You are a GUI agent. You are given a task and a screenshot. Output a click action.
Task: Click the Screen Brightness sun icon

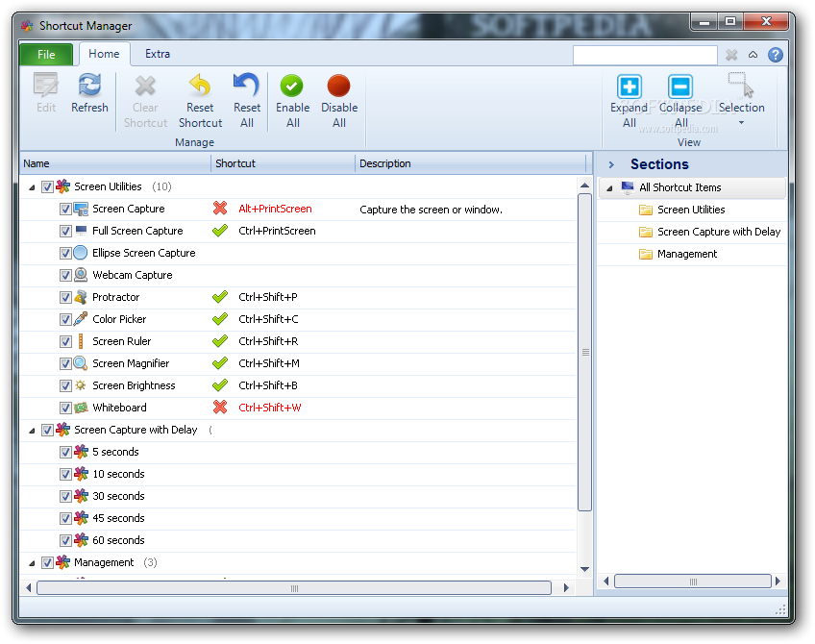[x=81, y=385]
